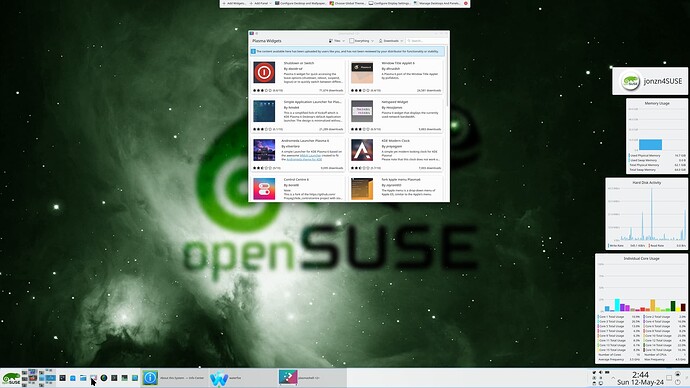Launch the dark globe browser icon in the taskbar

[104, 378]
